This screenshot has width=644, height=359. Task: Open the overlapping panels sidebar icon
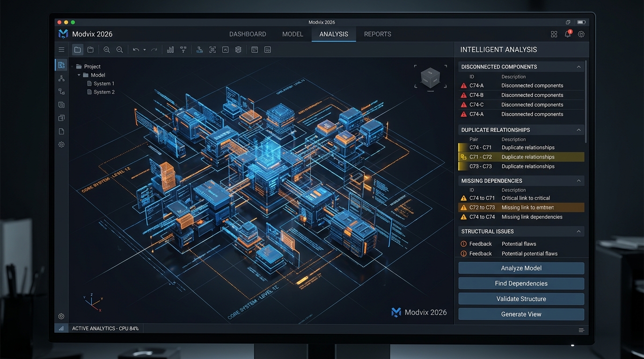[x=61, y=118]
